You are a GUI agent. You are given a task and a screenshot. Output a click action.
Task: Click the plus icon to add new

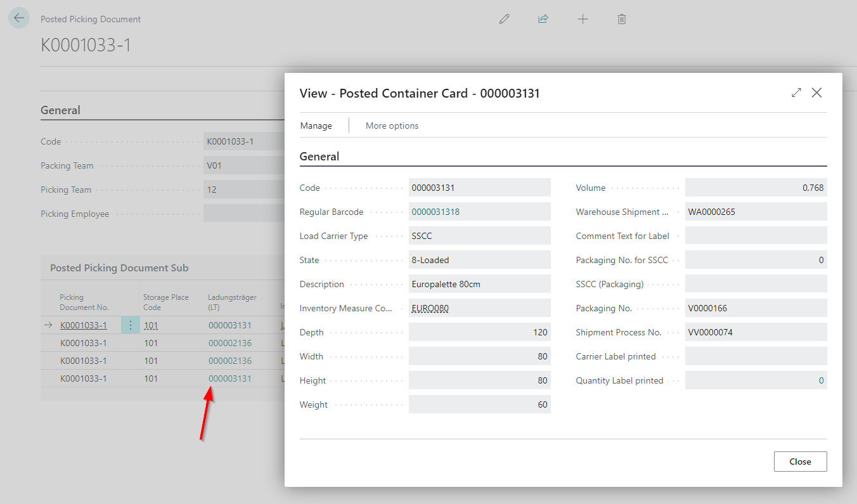(x=583, y=19)
